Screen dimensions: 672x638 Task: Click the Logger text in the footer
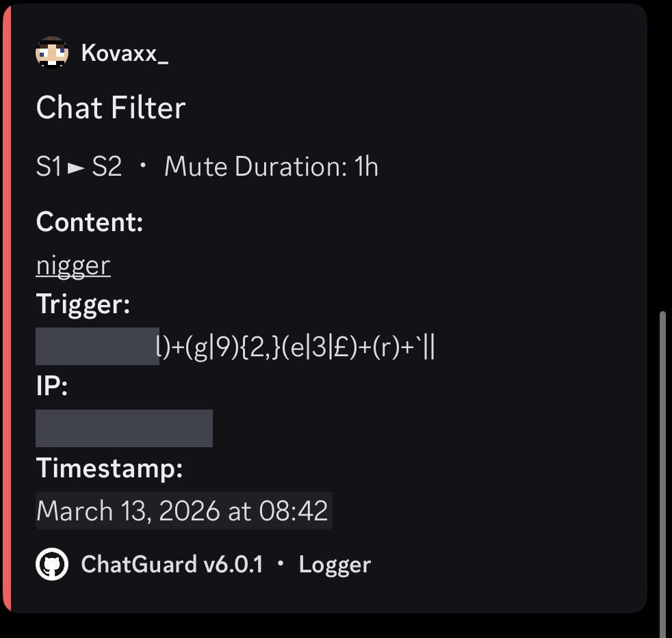tap(335, 564)
